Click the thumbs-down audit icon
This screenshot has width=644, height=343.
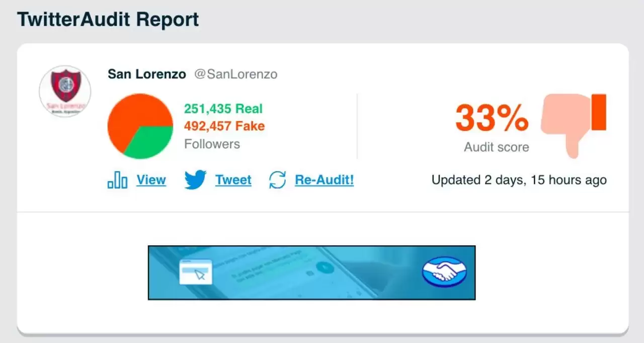coord(574,124)
